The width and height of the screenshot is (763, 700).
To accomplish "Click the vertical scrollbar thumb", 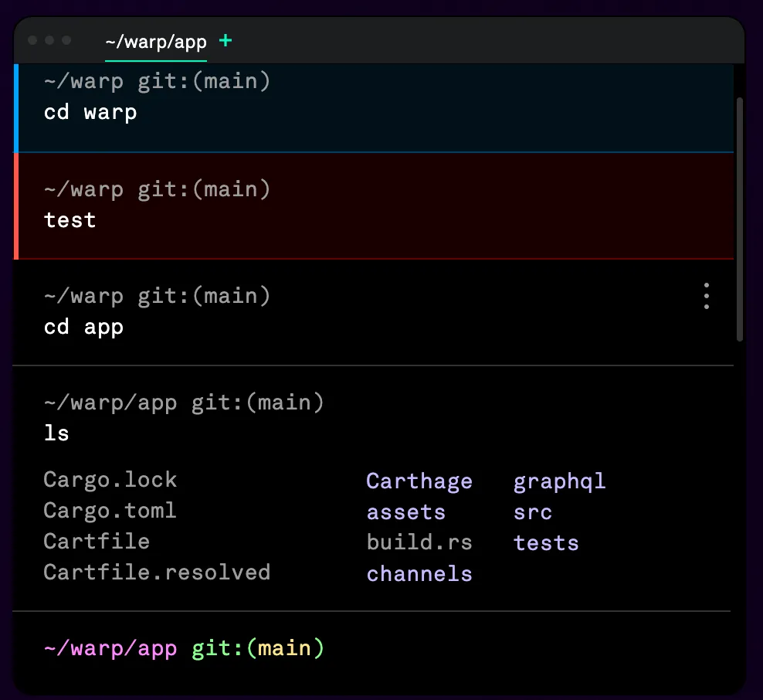I will tap(740, 219).
